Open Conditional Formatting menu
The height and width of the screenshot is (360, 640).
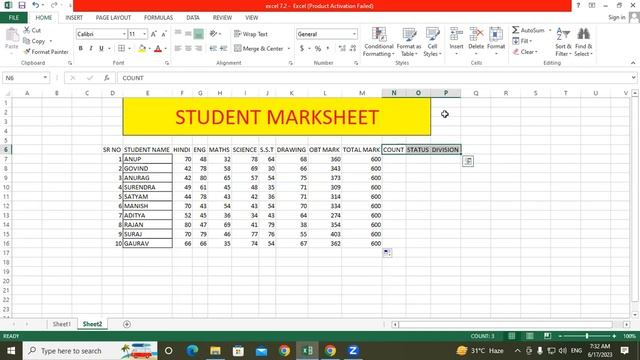click(x=379, y=42)
